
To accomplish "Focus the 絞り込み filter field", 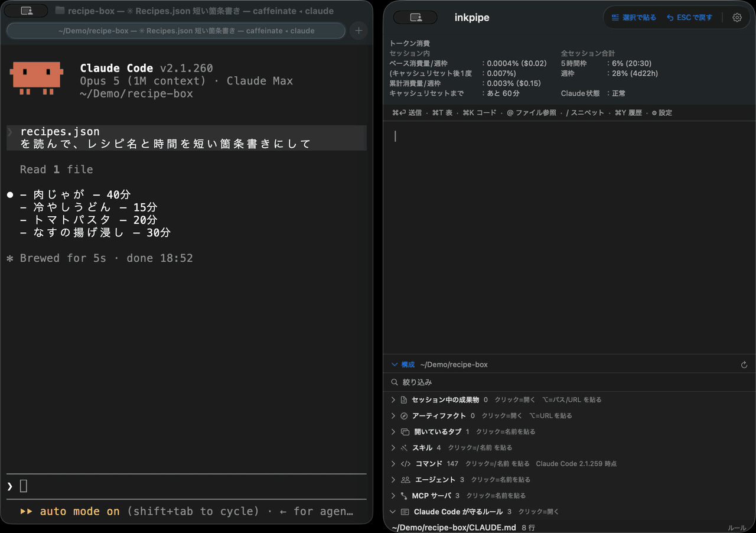I will [569, 382].
